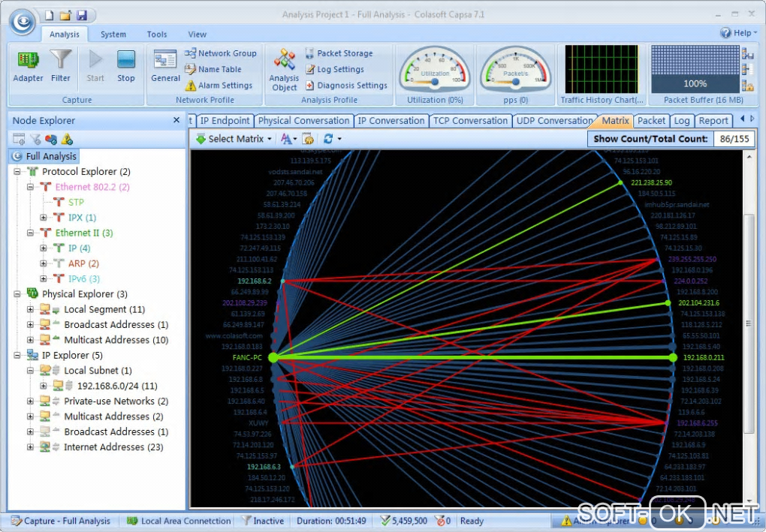Click the pps packets gauge
766x532 pixels.
(x=515, y=69)
